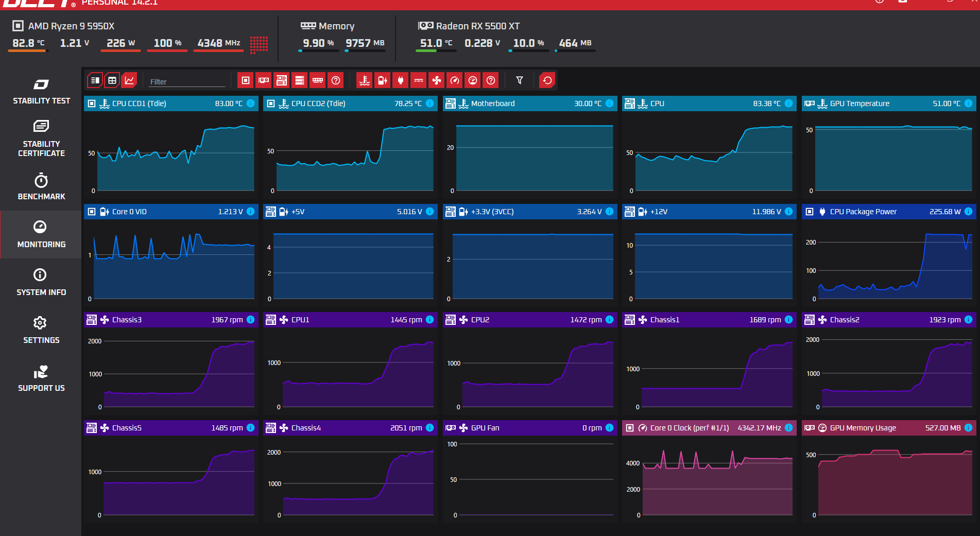Open the Support Us page
Screen dimensions: 980x536
(x=41, y=378)
